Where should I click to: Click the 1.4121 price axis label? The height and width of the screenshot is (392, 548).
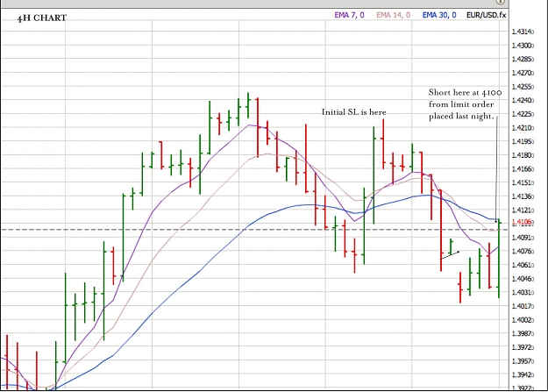pyautogui.click(x=523, y=210)
